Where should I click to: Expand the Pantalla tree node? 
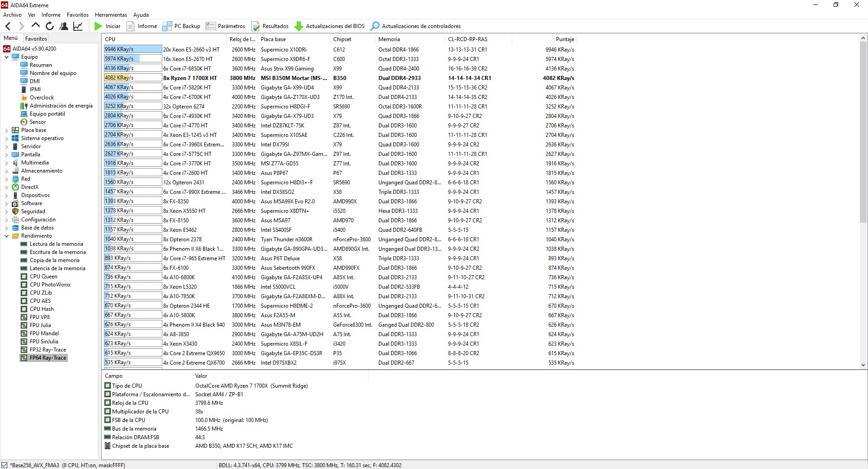click(x=6, y=155)
